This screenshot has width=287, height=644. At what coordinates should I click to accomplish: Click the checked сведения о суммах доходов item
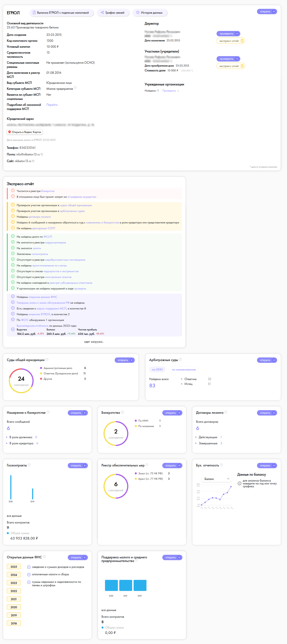click(x=56, y=567)
